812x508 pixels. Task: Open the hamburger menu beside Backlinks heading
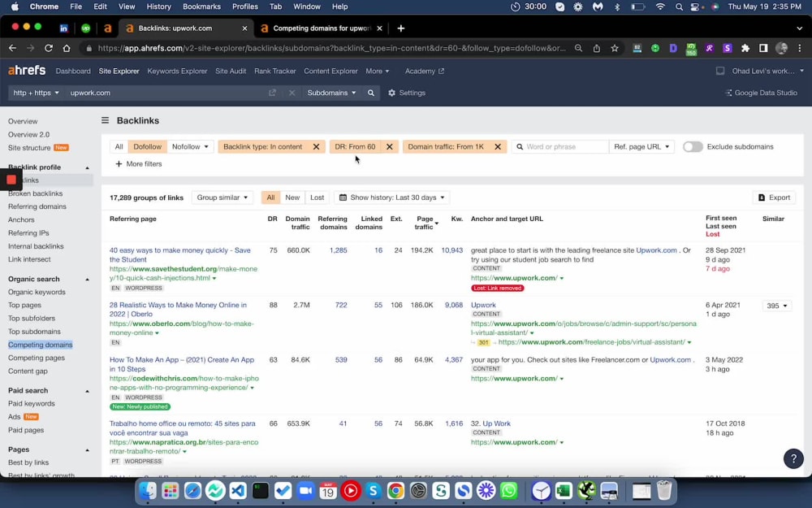click(x=105, y=120)
